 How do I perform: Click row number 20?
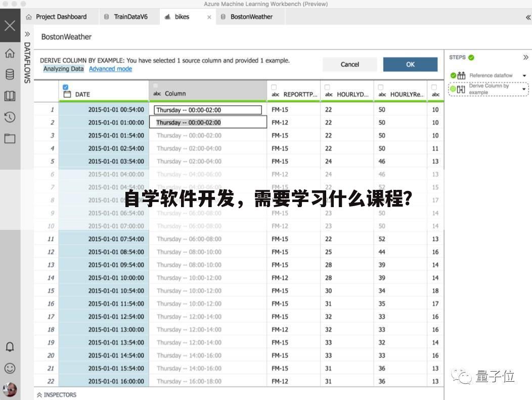[x=51, y=355]
